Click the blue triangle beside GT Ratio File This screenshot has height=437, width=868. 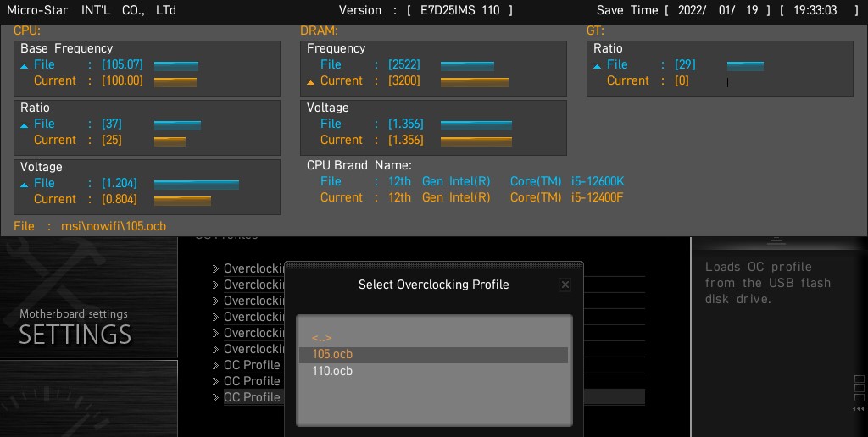click(x=598, y=66)
